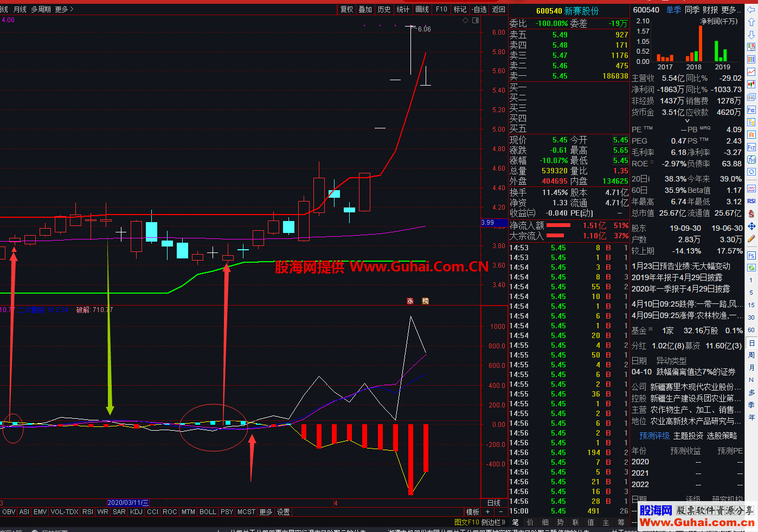
Task: Select the pencil drawing tool icon in sidebar
Action: click(751, 238)
